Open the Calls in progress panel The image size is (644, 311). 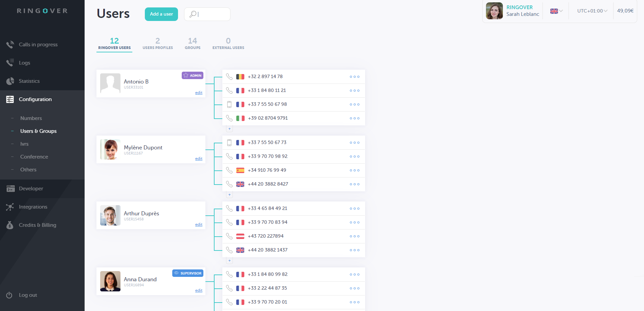pyautogui.click(x=38, y=44)
